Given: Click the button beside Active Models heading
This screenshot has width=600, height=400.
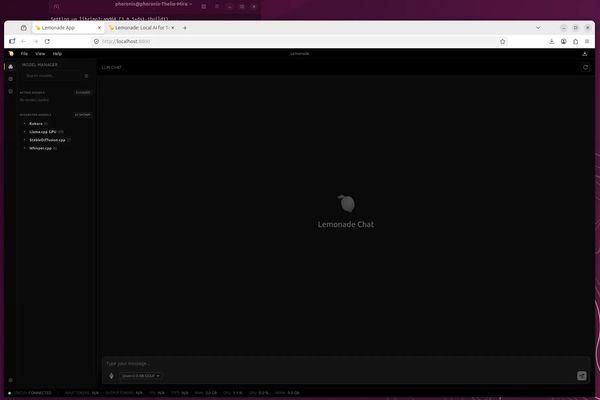Looking at the screenshot, I should (x=83, y=93).
